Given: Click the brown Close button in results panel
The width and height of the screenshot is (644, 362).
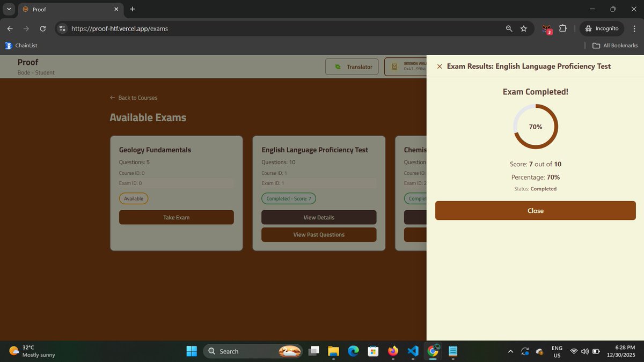Looking at the screenshot, I should pos(535,211).
